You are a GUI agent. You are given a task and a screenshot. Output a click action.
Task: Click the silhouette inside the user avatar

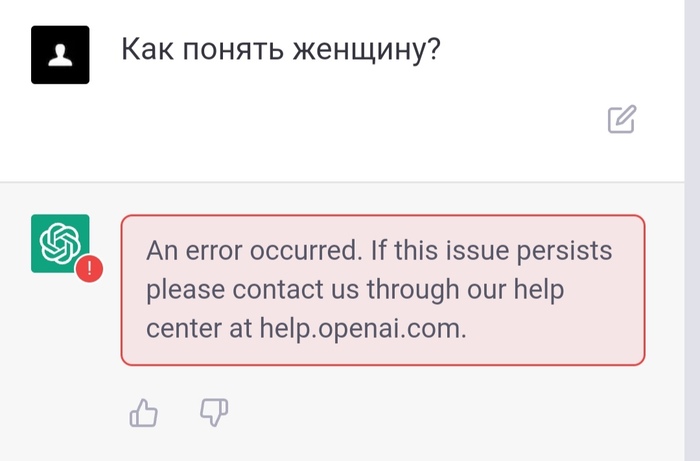[60, 56]
